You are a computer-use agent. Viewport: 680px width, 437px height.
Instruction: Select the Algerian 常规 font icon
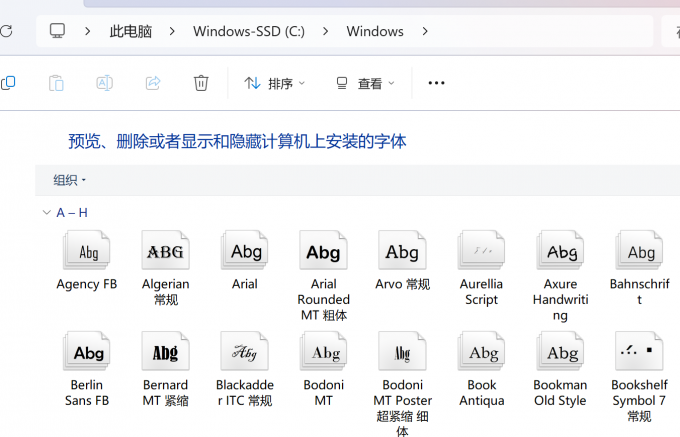pos(166,250)
